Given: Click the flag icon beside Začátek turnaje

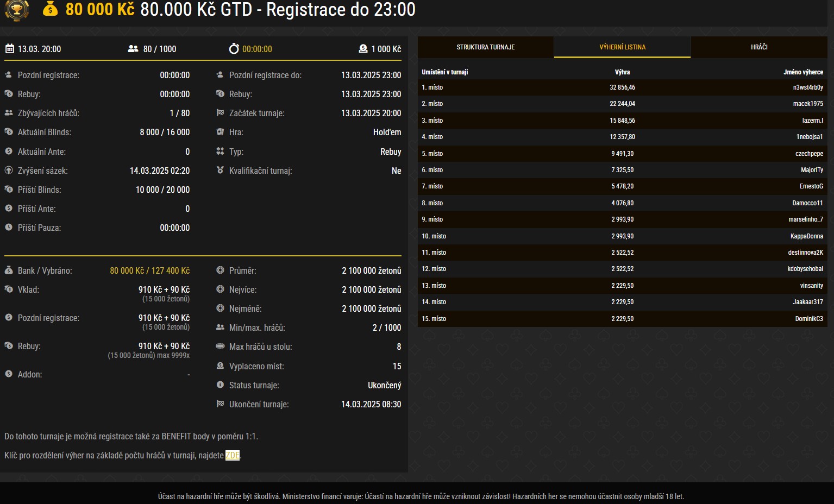Looking at the screenshot, I should 220,113.
